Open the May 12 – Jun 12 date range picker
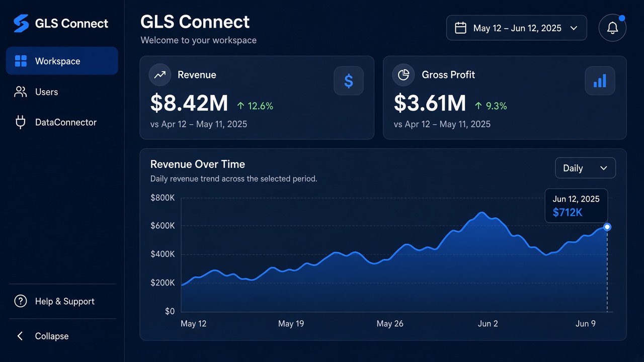This screenshot has height=362, width=644. click(517, 28)
